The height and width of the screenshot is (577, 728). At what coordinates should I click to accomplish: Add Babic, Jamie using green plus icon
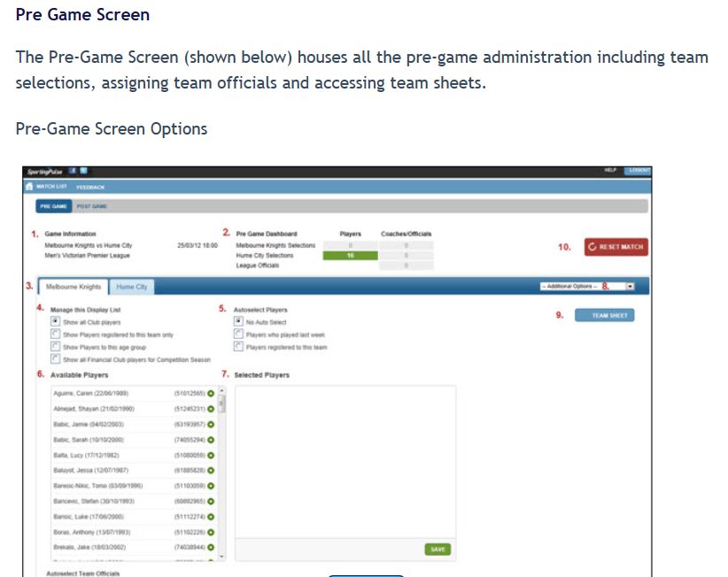click(211, 424)
